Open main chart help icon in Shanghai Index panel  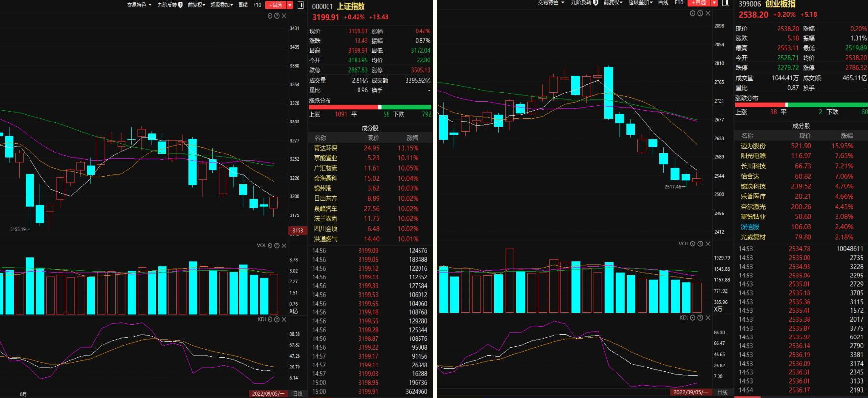tap(277, 16)
